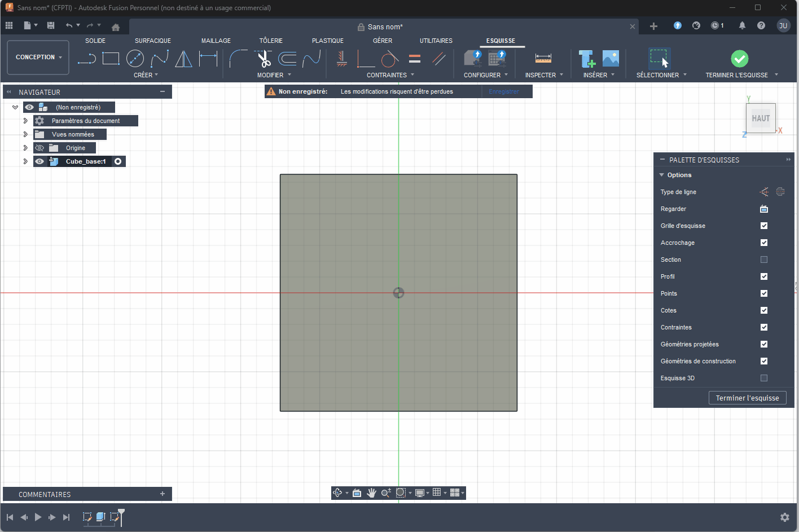This screenshot has height=532, width=799.
Task: Insert a canvas image via Insérer icon
Action: click(x=611, y=58)
